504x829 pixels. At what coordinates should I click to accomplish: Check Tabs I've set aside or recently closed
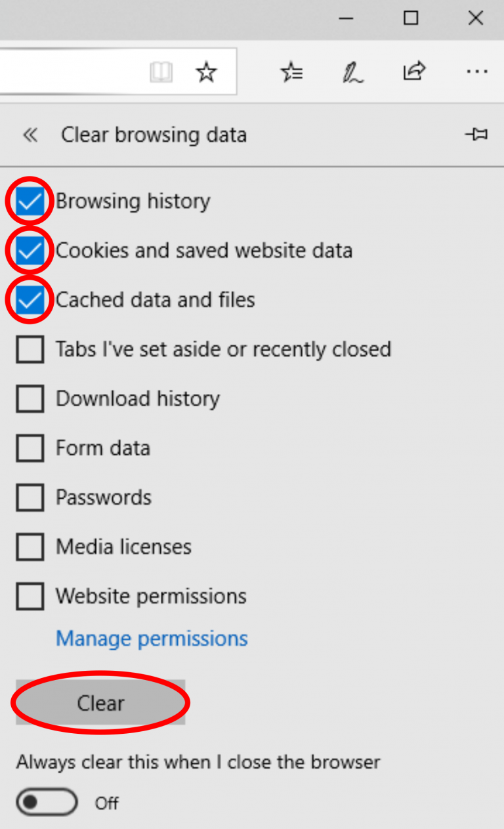click(x=30, y=349)
